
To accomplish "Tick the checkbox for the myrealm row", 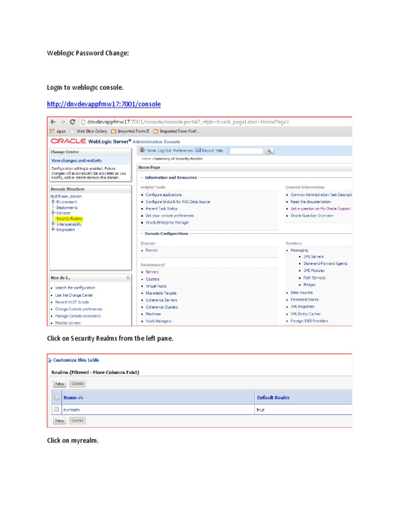I will pos(56,409).
